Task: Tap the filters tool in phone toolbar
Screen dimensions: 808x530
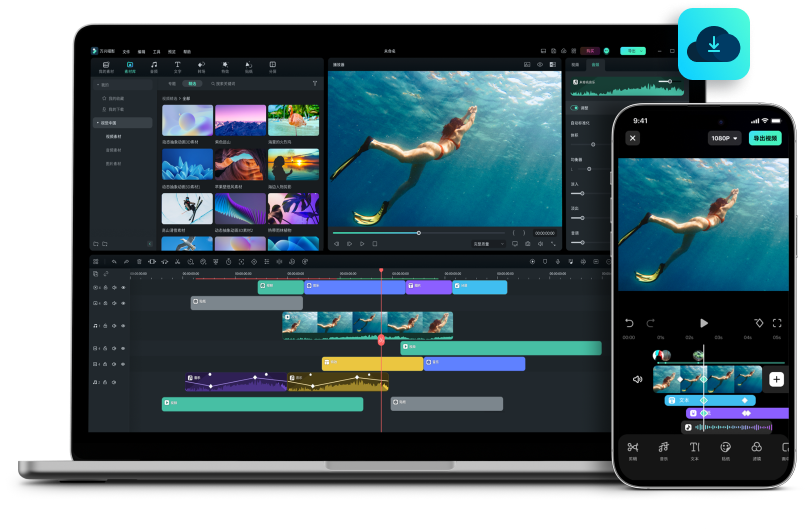Action: [756, 448]
